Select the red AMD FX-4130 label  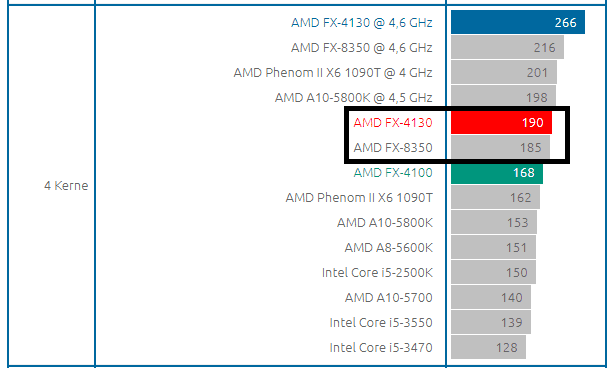coord(393,122)
